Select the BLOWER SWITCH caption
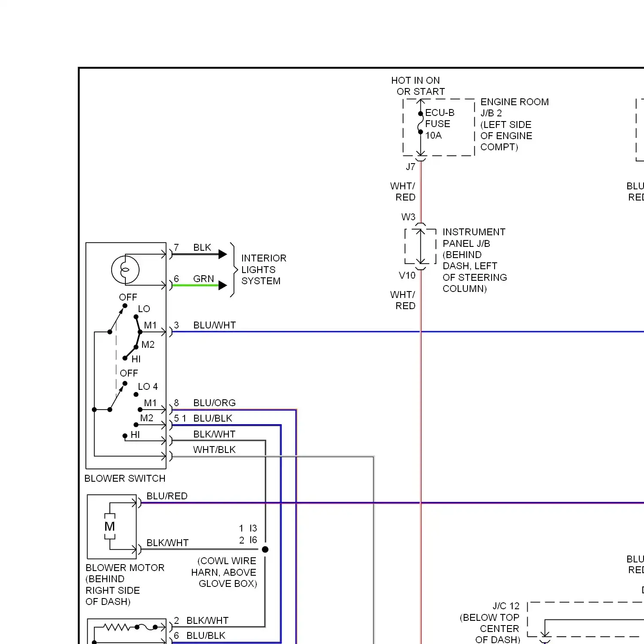Image resolution: width=644 pixels, height=644 pixels. [x=125, y=479]
